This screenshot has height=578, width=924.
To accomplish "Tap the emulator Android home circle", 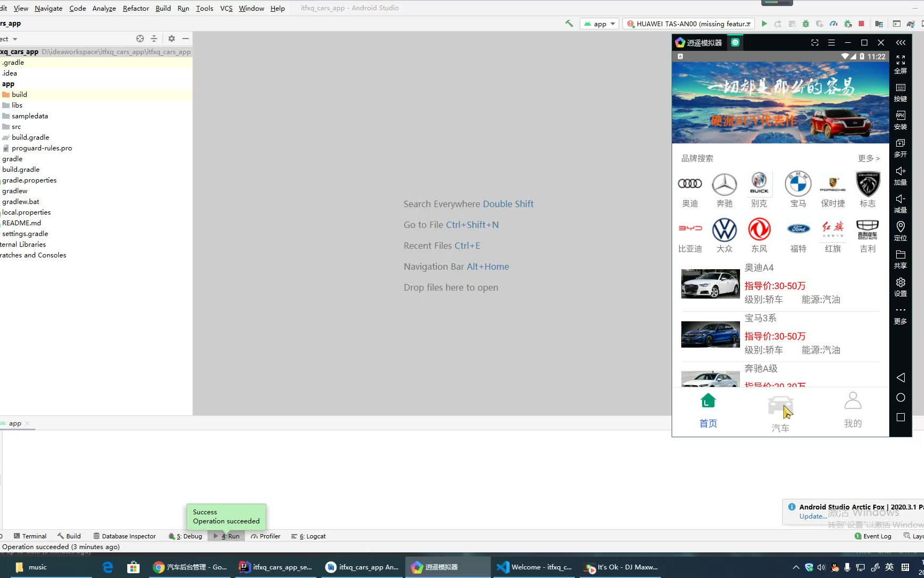I will point(900,397).
